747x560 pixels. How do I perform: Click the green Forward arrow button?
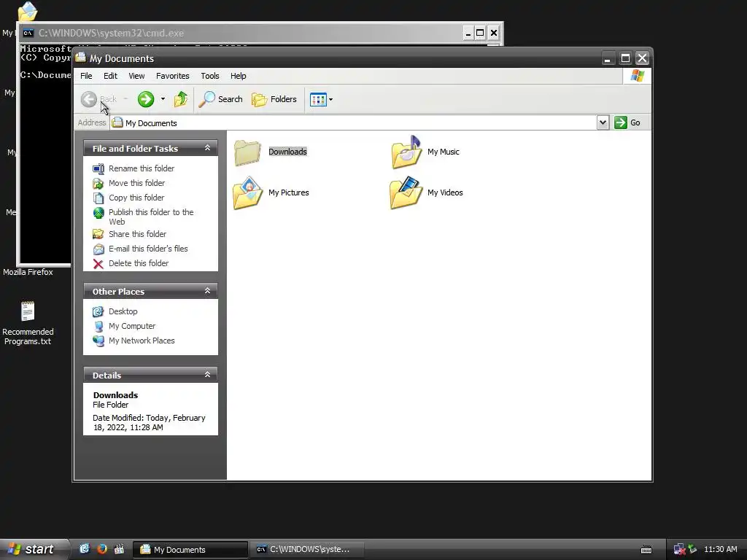click(x=146, y=99)
